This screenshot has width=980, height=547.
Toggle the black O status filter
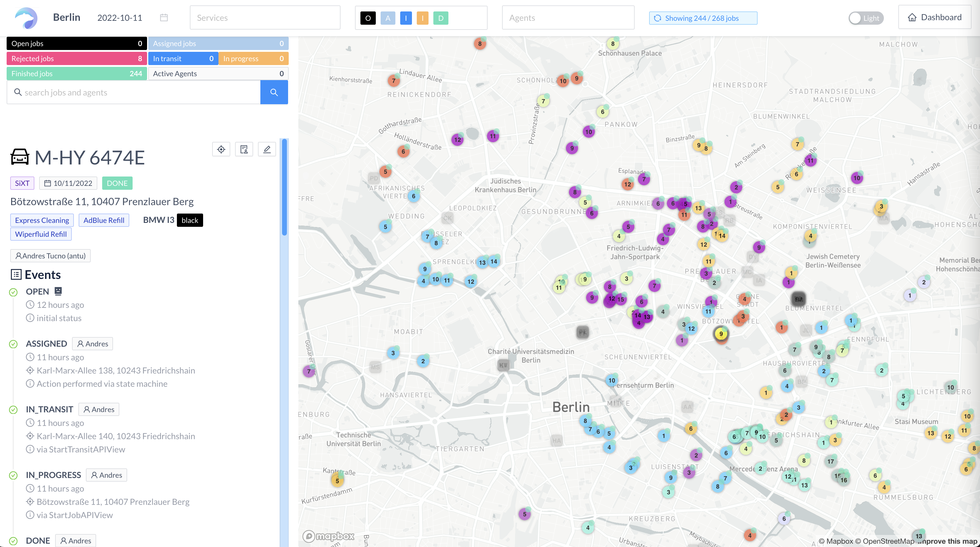coord(368,18)
